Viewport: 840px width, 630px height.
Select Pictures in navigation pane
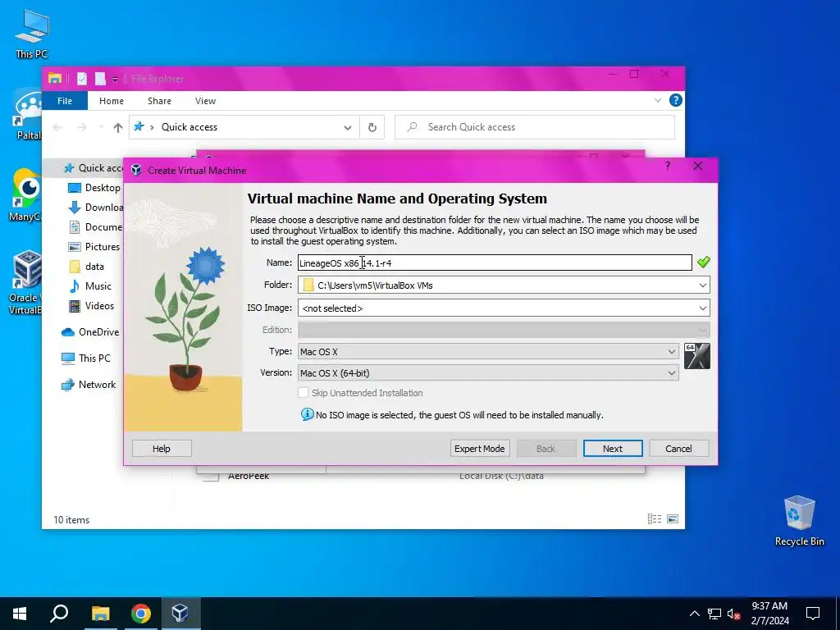pyautogui.click(x=94, y=247)
